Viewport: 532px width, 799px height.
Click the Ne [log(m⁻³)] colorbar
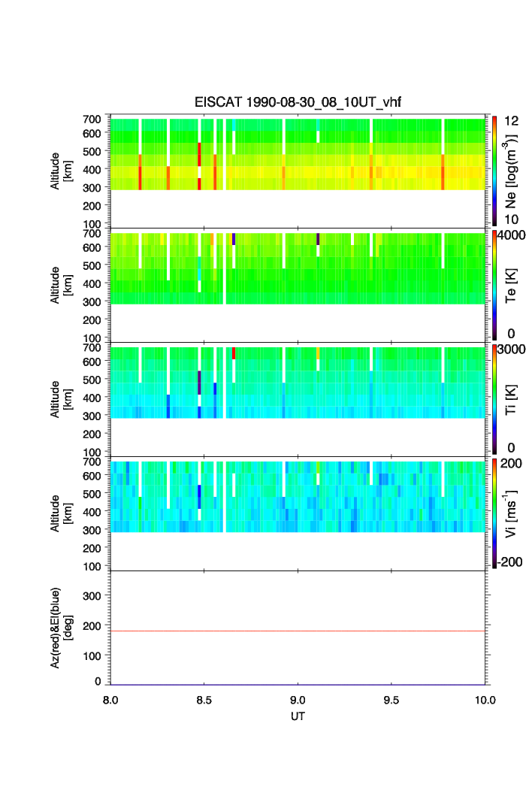click(x=494, y=171)
